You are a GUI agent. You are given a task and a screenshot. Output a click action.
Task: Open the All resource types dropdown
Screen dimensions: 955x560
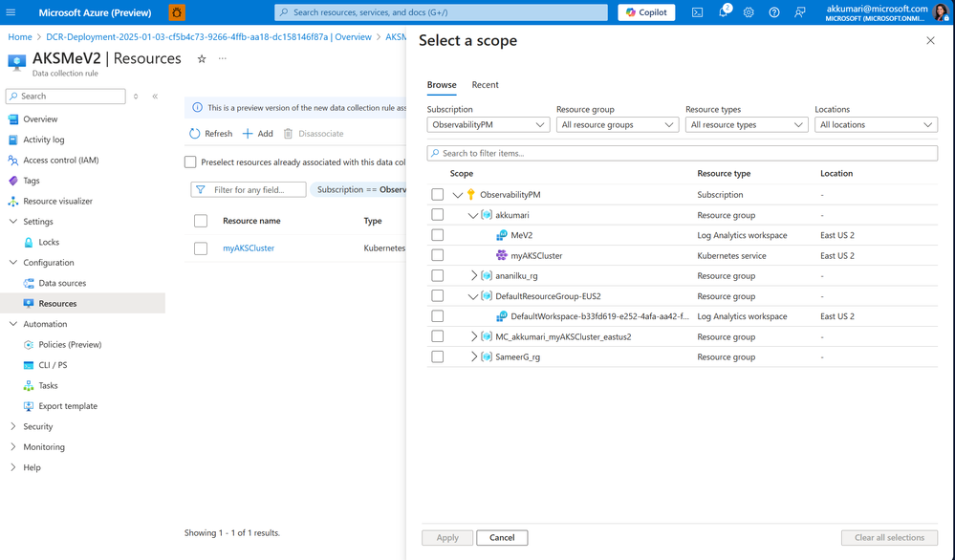(x=746, y=125)
